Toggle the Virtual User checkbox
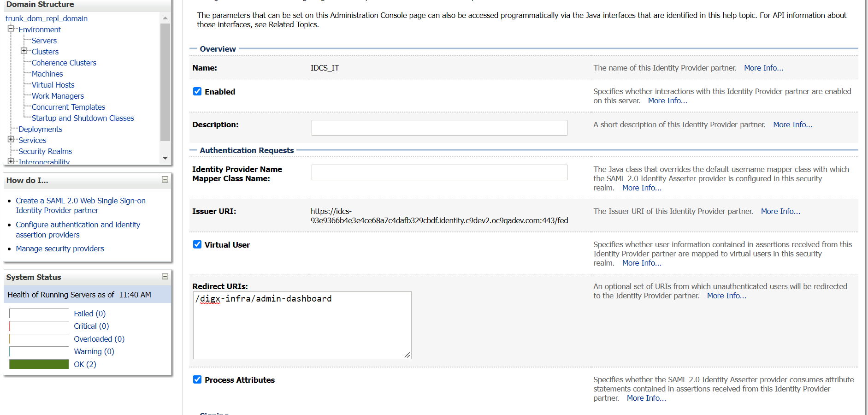The width and height of the screenshot is (868, 415). point(197,244)
